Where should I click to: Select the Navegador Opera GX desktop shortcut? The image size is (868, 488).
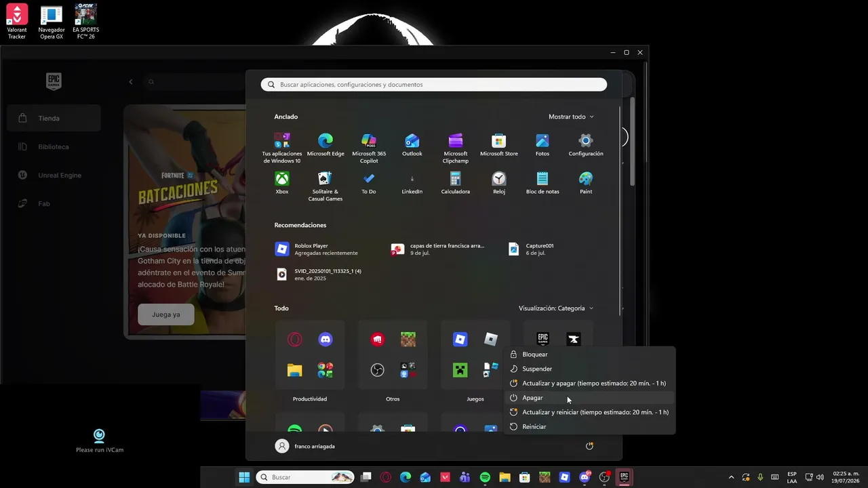coord(51,22)
